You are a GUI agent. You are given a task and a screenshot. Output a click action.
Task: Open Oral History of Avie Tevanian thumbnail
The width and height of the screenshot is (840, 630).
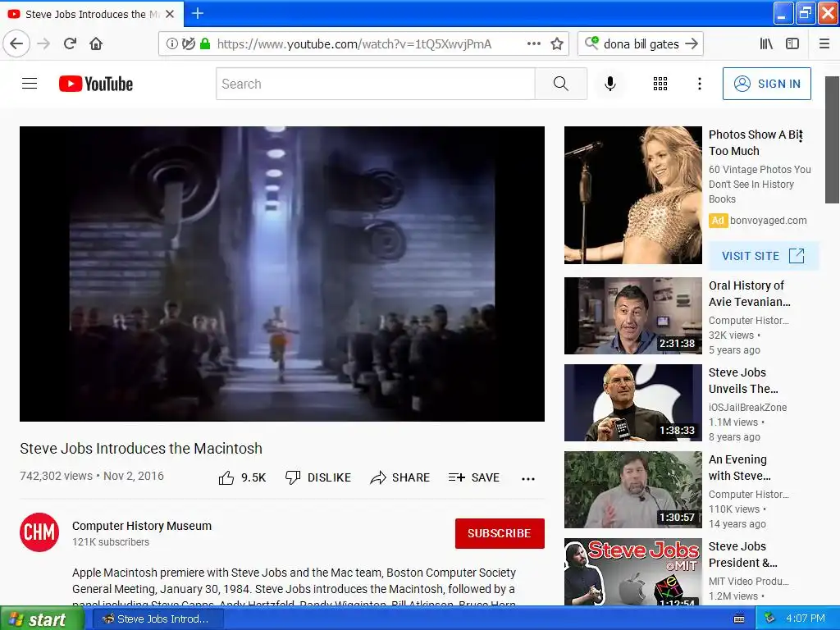coord(632,316)
